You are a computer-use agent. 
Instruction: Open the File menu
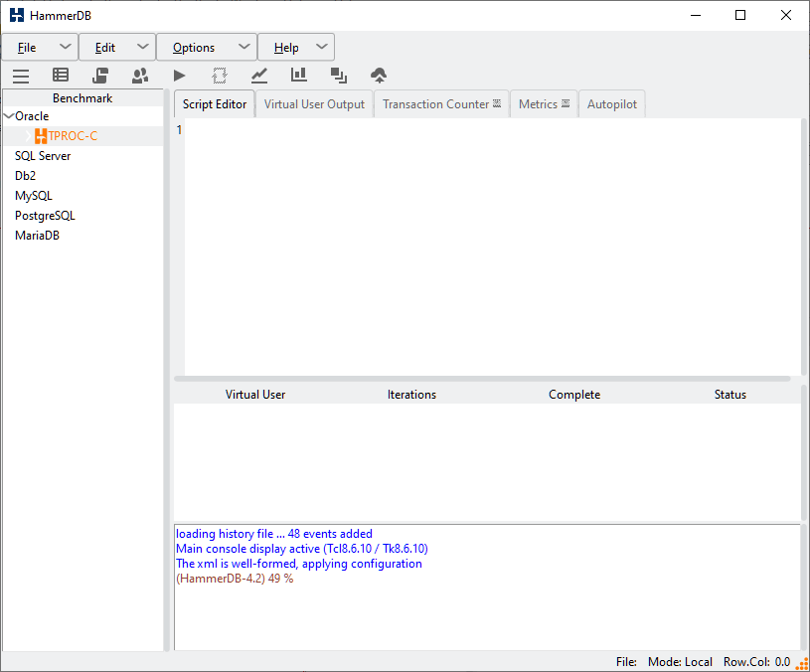tap(40, 48)
